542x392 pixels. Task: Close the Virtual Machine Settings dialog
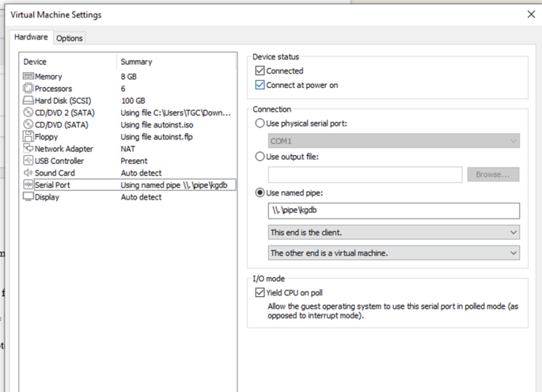pyautogui.click(x=531, y=14)
